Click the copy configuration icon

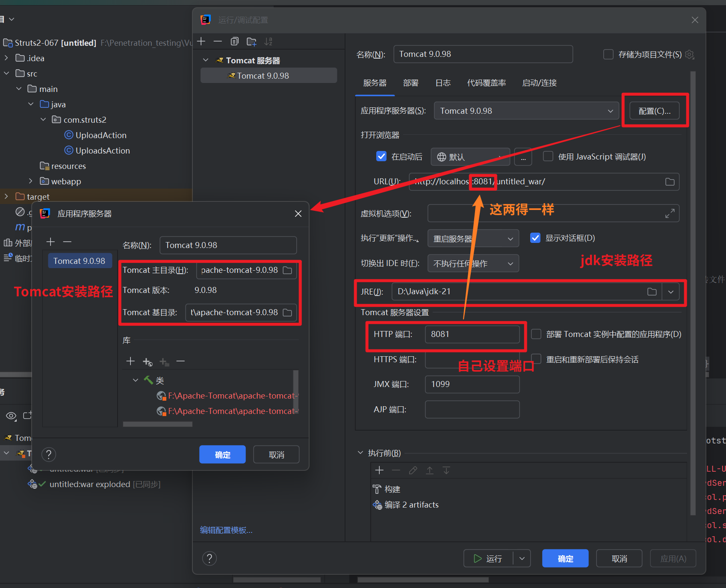[x=234, y=41]
